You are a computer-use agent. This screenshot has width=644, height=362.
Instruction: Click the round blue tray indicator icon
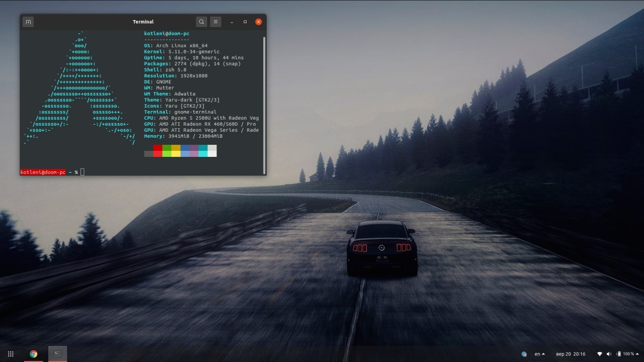click(x=524, y=354)
